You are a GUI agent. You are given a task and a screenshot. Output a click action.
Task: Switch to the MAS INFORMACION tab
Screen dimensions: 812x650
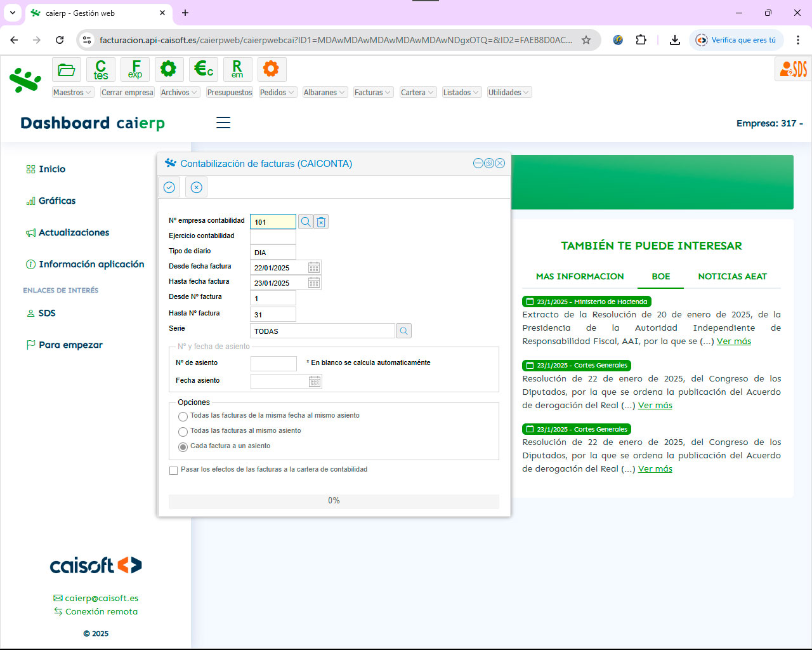580,276
